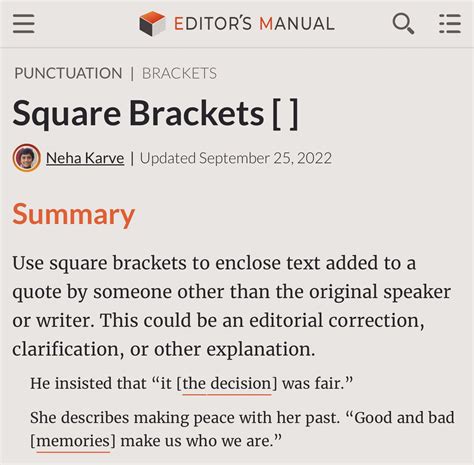This screenshot has height=465, width=474.
Task: Go to the Brackets breadcrumb
Action: coord(179,73)
